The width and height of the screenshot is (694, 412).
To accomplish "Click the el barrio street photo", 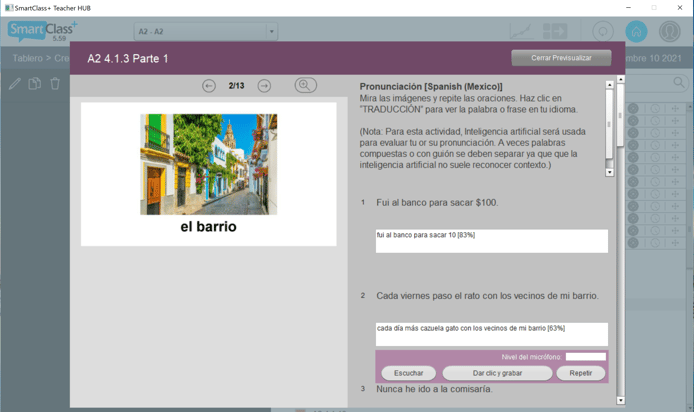I will (208, 164).
